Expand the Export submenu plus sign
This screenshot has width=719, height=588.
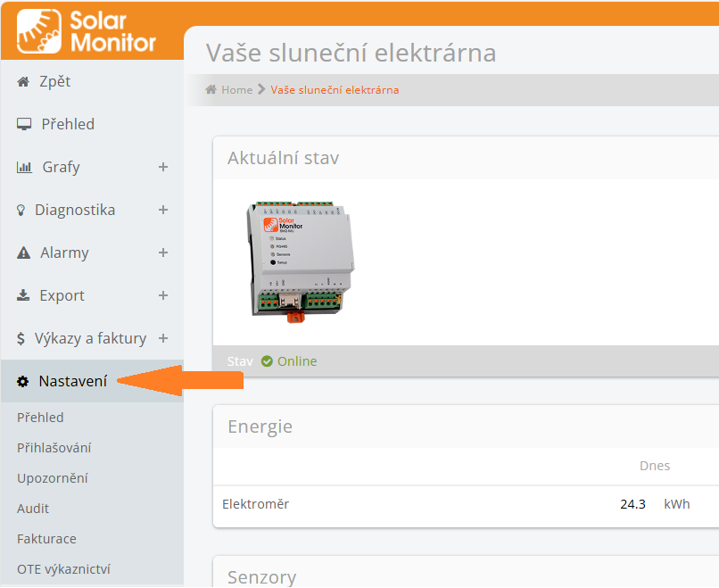163,295
